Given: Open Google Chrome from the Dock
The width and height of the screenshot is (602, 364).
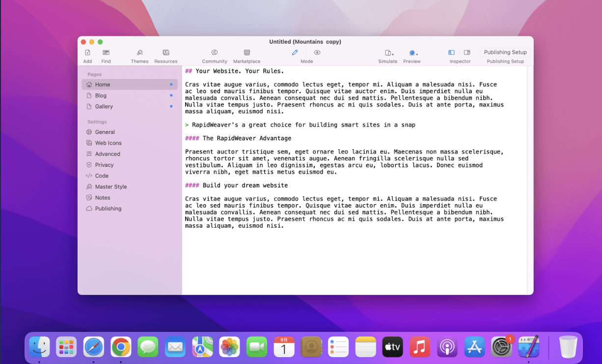Looking at the screenshot, I should click(121, 347).
